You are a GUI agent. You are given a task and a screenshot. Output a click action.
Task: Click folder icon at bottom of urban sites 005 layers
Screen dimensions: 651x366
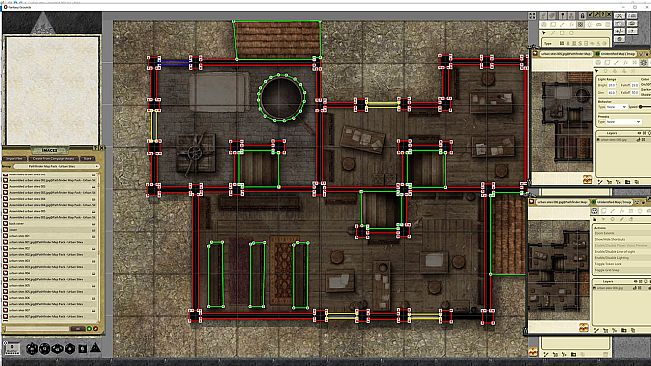click(627, 182)
